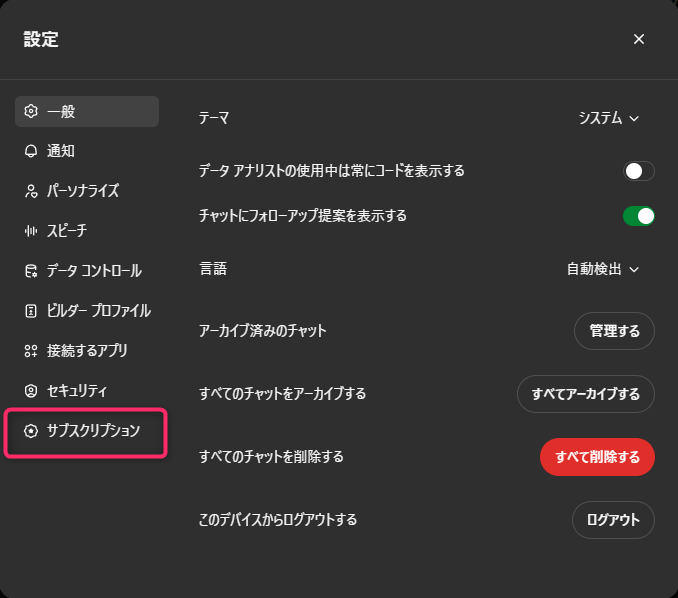Open the 接続するアプリ tab
This screenshot has height=598, width=678.
(87, 351)
